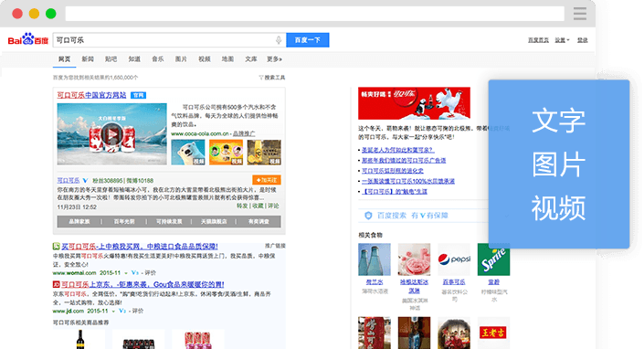Select the 网页 tab
Image resolution: width=644 pixels, height=349 pixels.
pyautogui.click(x=64, y=59)
